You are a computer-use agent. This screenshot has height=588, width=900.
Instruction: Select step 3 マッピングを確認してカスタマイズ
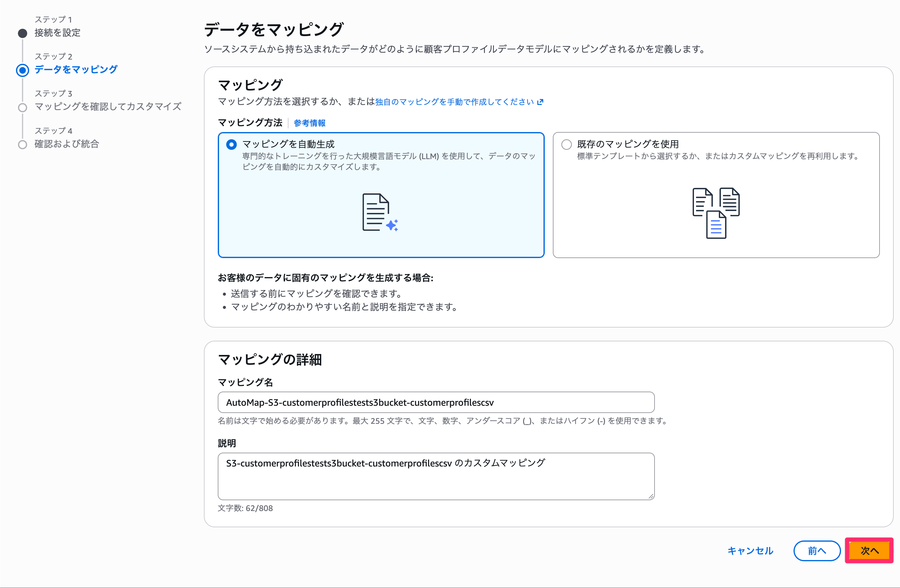(108, 107)
